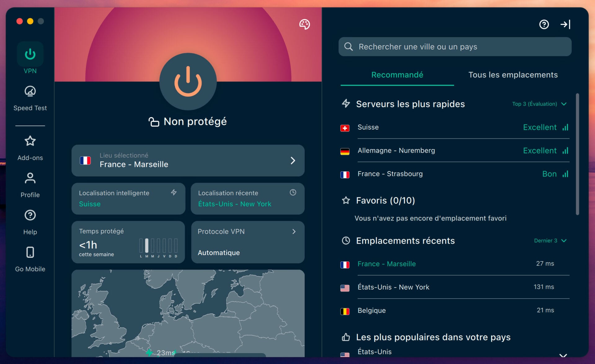This screenshot has width=595, height=364.
Task: Expand the Top 3 (Évaluation) dropdown
Action: click(540, 104)
